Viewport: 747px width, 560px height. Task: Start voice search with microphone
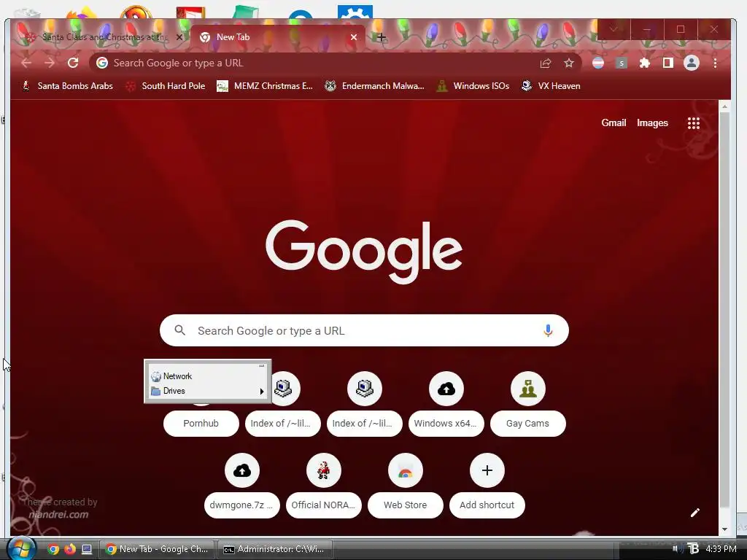click(x=548, y=330)
